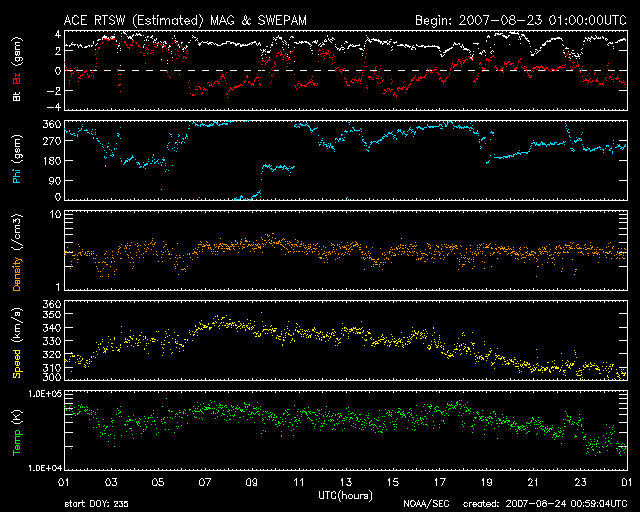640x512 pixels.
Task: Click the '90' tick on the Phi axis
Action: pyautogui.click(x=55, y=180)
